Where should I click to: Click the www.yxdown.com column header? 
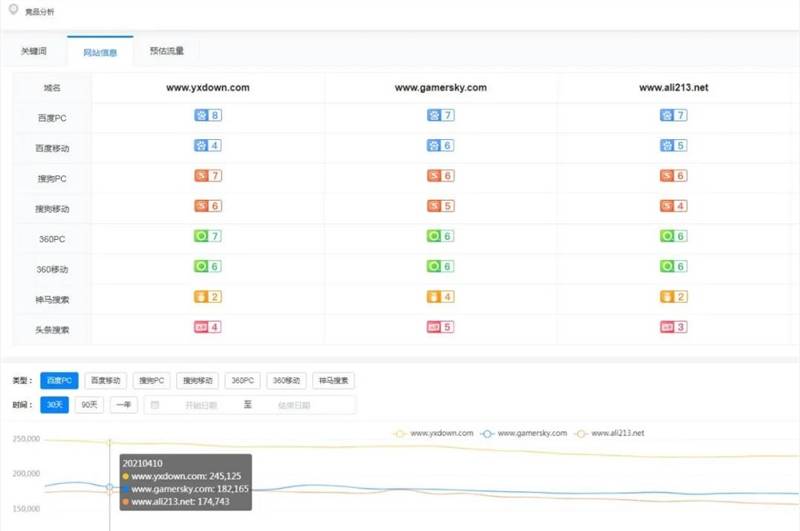(208, 88)
